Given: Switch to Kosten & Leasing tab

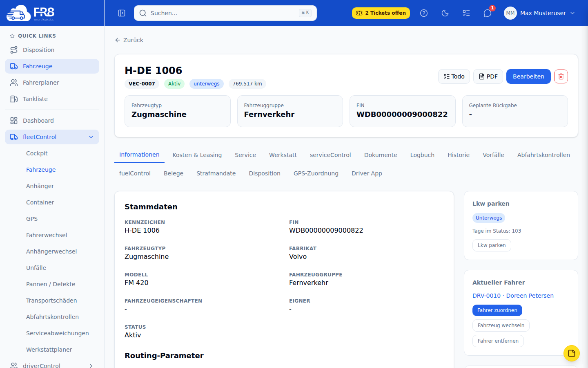Looking at the screenshot, I should pyautogui.click(x=197, y=155).
